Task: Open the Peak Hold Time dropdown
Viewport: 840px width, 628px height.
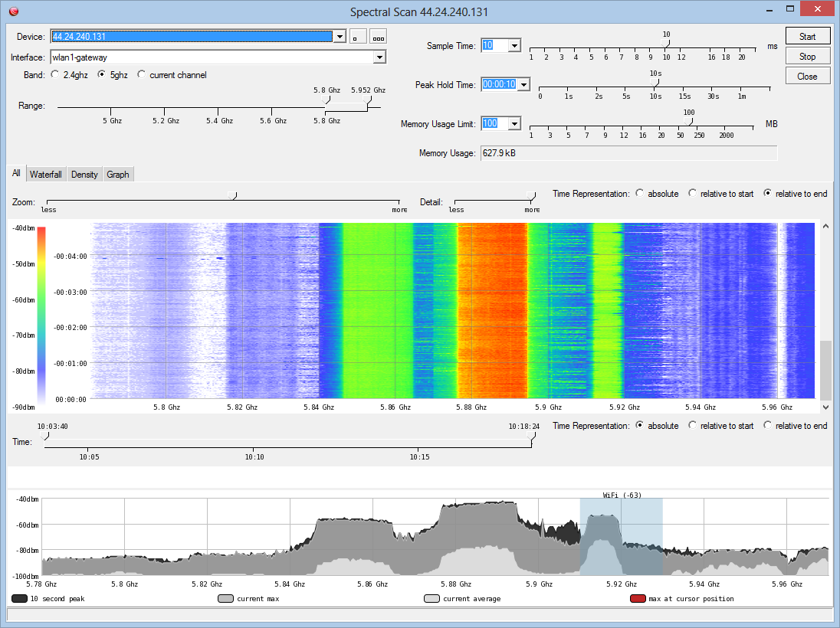Action: click(523, 85)
